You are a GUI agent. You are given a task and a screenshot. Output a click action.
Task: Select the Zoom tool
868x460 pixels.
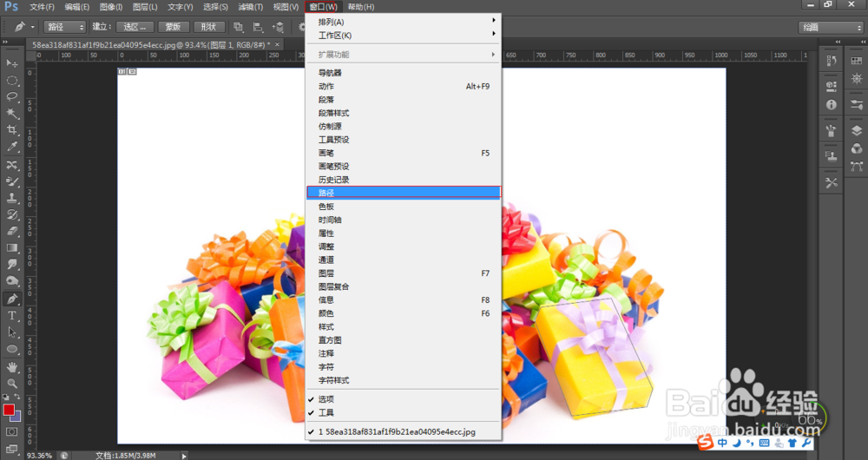tap(11, 383)
